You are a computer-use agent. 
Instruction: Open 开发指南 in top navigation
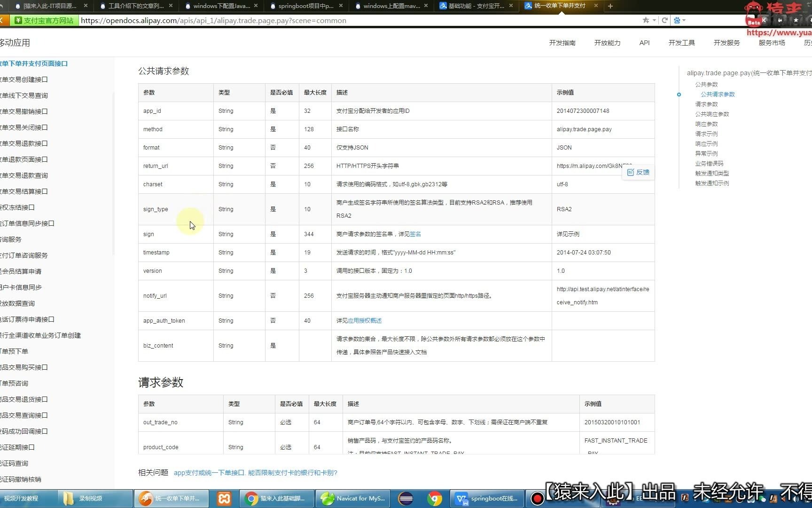pos(562,43)
